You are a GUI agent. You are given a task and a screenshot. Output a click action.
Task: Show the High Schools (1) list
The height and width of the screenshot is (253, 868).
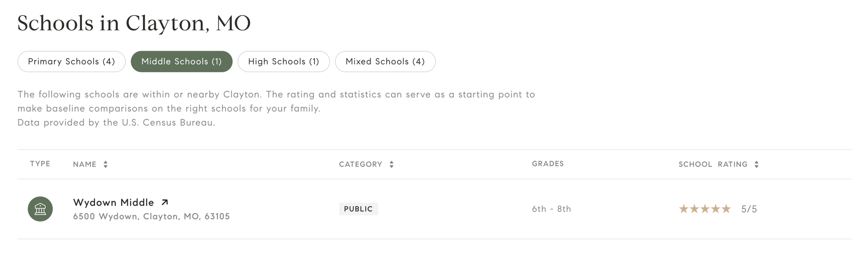point(283,62)
